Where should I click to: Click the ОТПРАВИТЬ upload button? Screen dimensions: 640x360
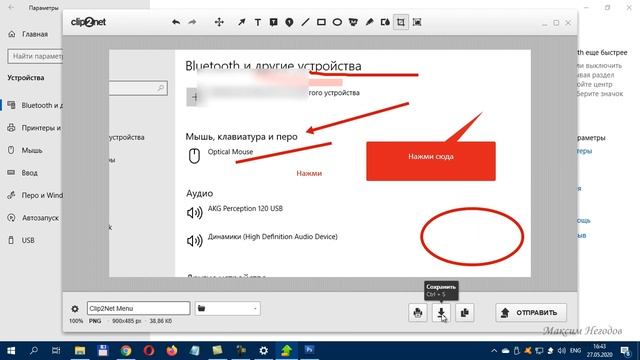tap(531, 313)
